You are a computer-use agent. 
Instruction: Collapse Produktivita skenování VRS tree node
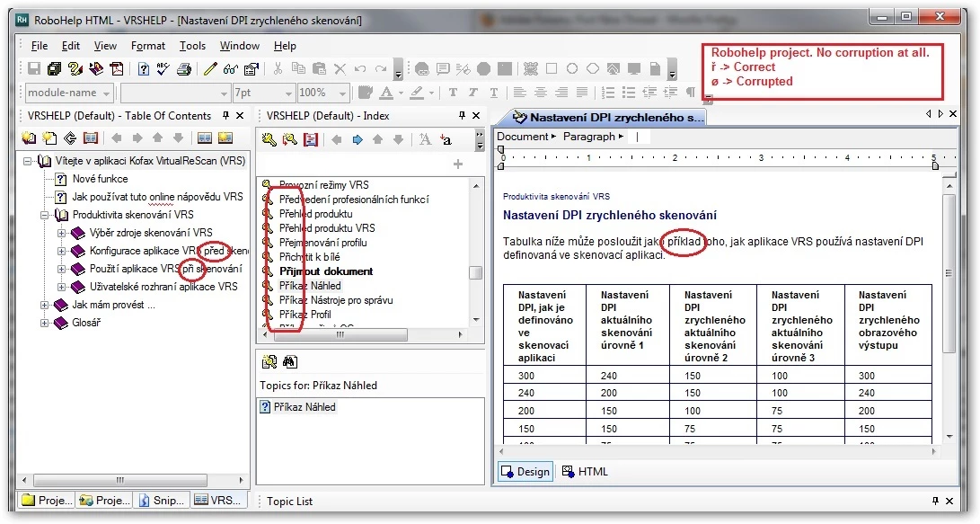click(x=44, y=215)
